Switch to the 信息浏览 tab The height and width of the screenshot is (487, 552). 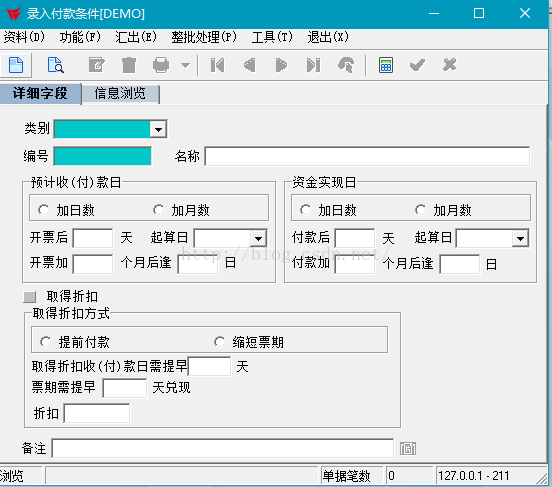point(120,94)
